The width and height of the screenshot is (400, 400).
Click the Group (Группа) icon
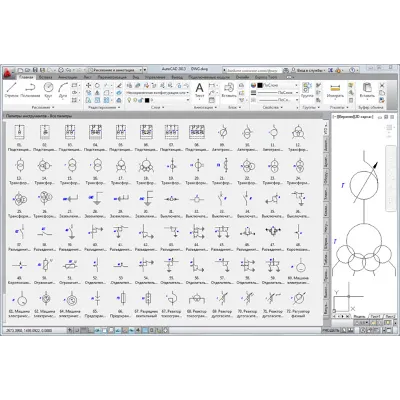click(x=307, y=90)
